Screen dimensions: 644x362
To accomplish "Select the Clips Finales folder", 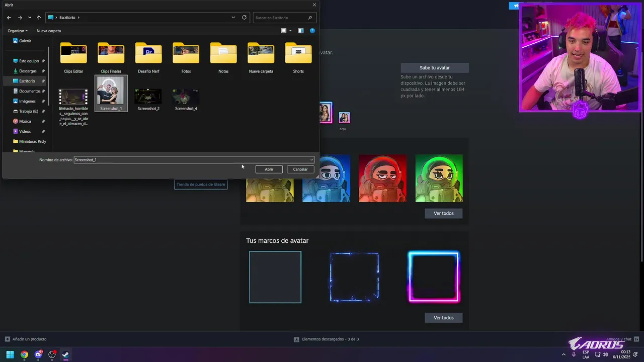I will click(111, 58).
